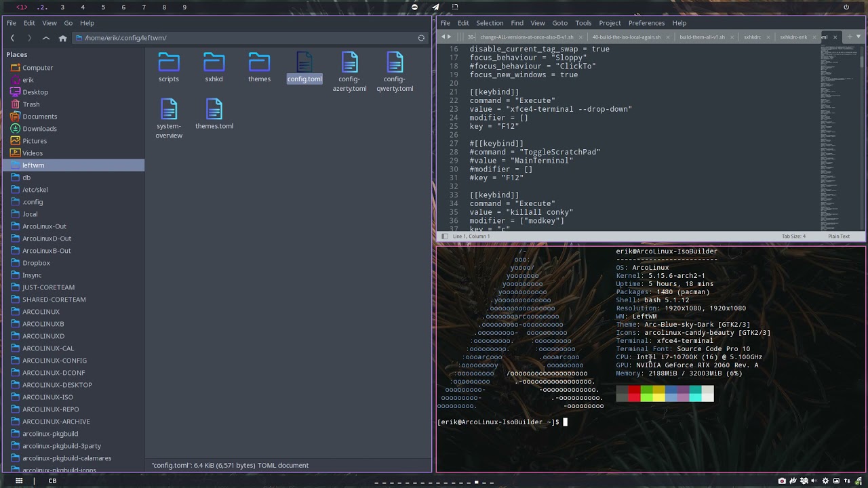Open Tools menu in Sublime Text
This screenshot has height=488, width=868.
click(x=583, y=23)
